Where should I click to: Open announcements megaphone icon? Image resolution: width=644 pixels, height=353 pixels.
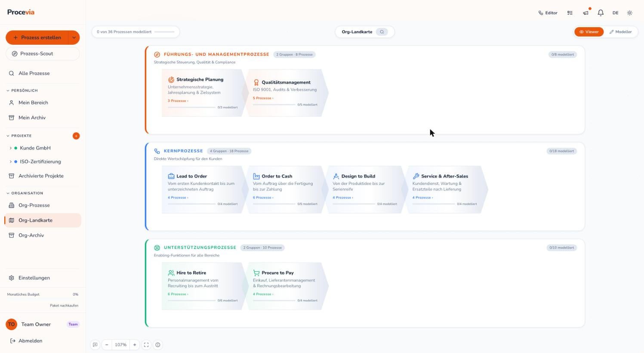(x=585, y=13)
